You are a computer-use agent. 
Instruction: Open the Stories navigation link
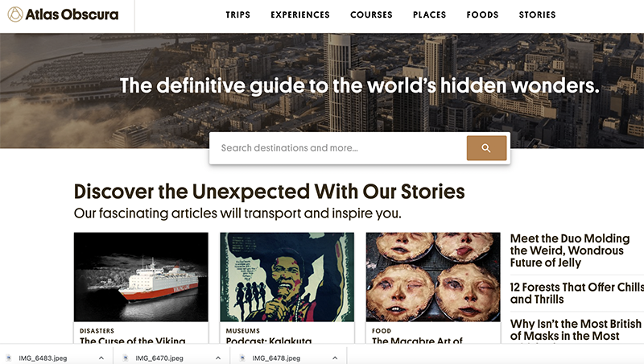tap(537, 14)
